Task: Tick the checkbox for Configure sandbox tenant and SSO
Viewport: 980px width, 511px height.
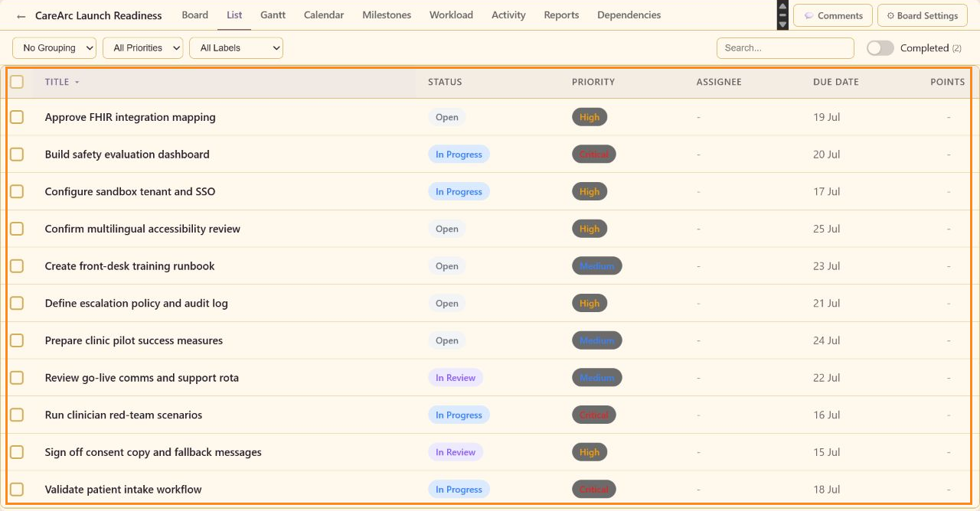Action: [x=17, y=191]
